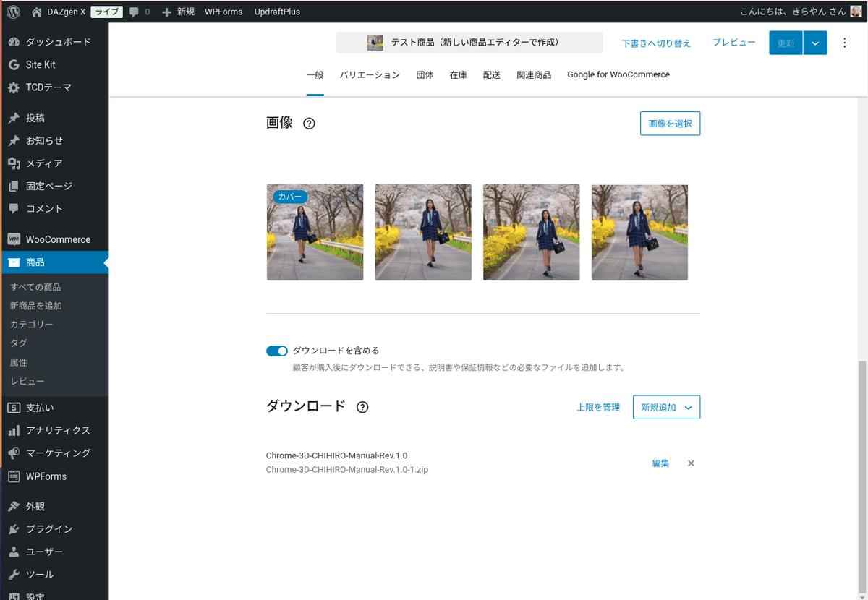
Task: Open the comments bubble icon in admin bar
Action: [134, 12]
